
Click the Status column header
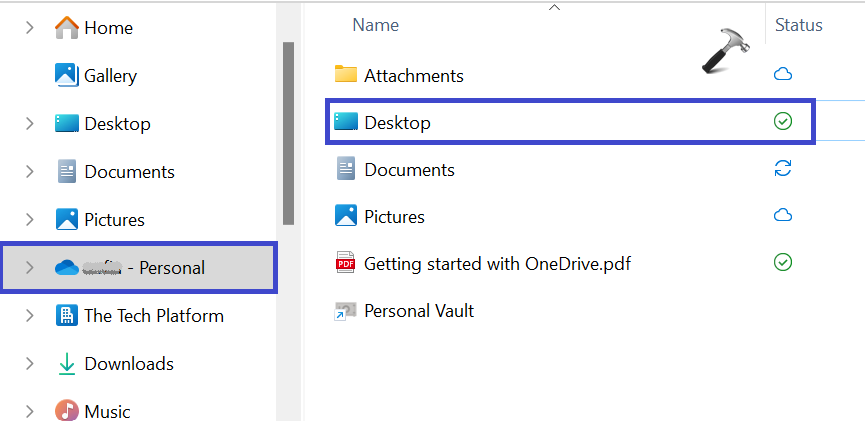798,25
